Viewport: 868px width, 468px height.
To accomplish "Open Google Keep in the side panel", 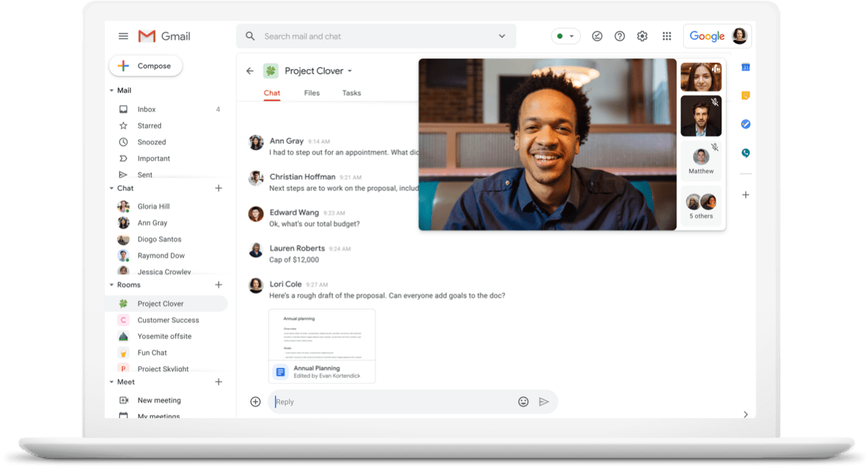I will [745, 95].
